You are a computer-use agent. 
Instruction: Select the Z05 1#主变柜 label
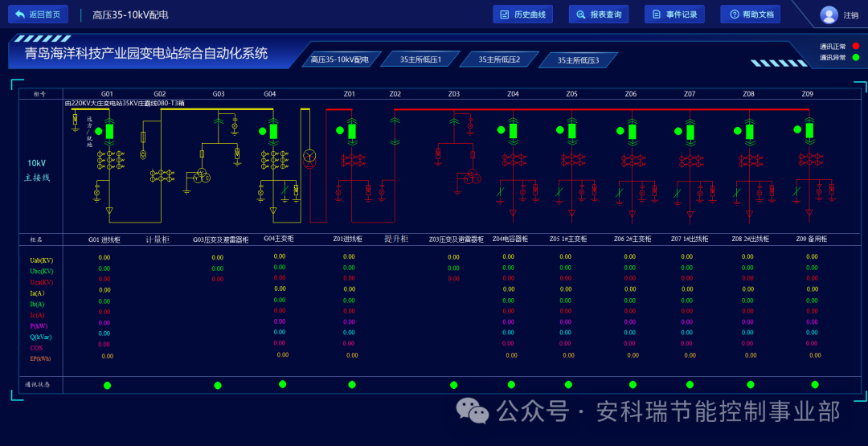[x=568, y=239]
